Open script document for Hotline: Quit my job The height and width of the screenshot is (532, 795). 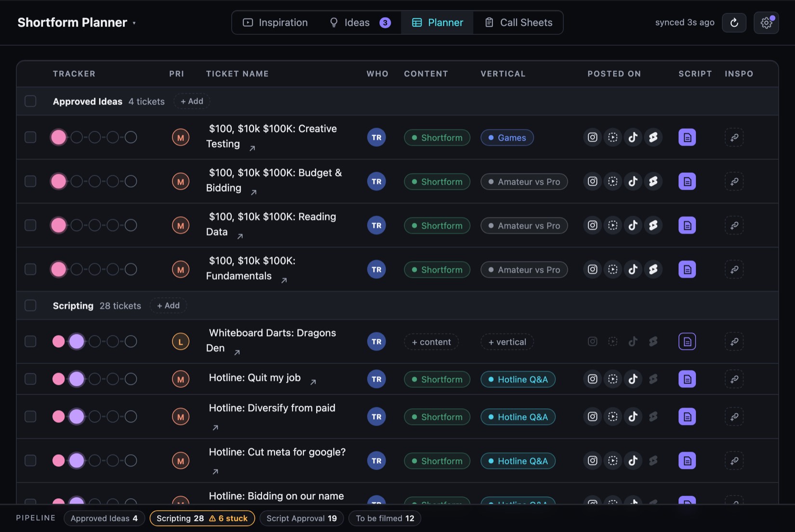687,379
